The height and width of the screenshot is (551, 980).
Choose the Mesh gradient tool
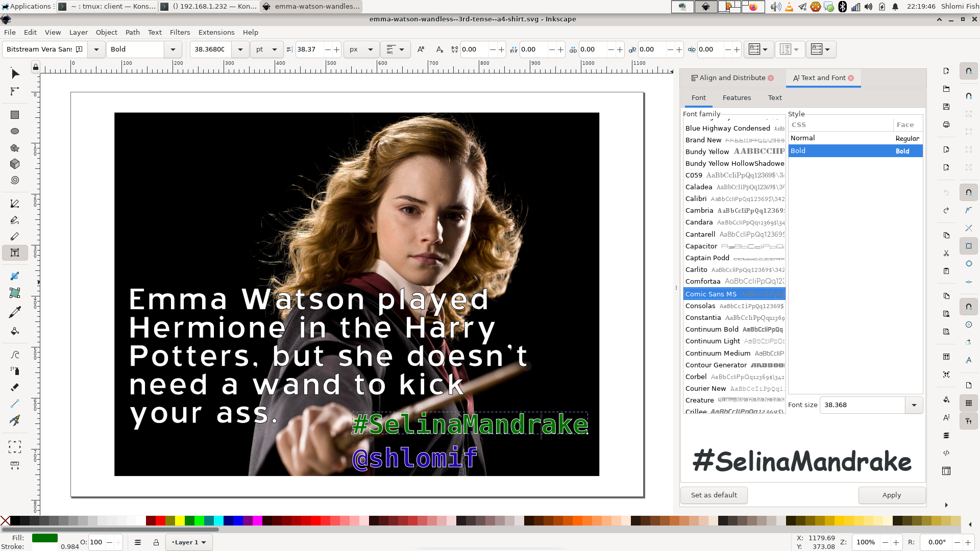[x=15, y=293]
